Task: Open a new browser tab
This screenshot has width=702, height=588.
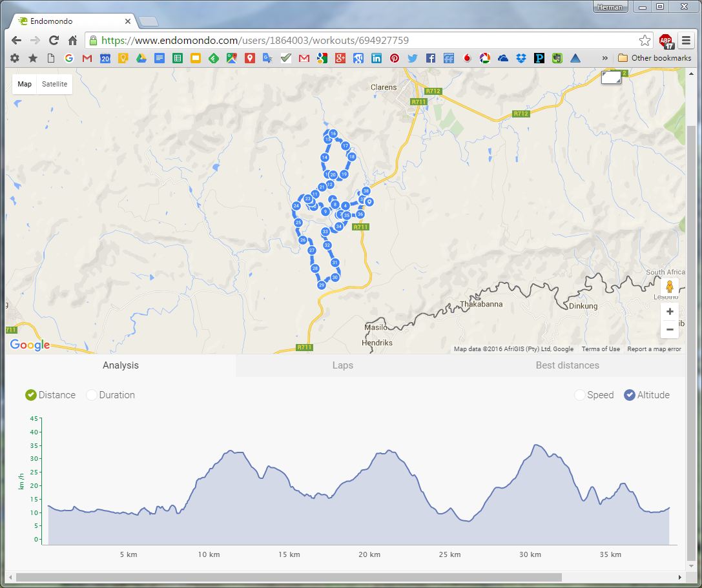Action: 148,21
